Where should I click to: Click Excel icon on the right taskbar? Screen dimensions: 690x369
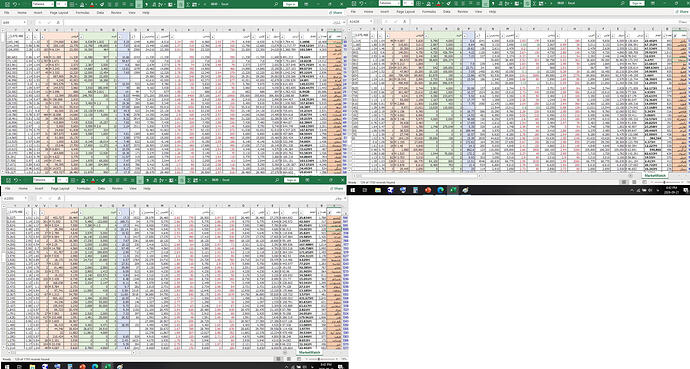tap(453, 190)
